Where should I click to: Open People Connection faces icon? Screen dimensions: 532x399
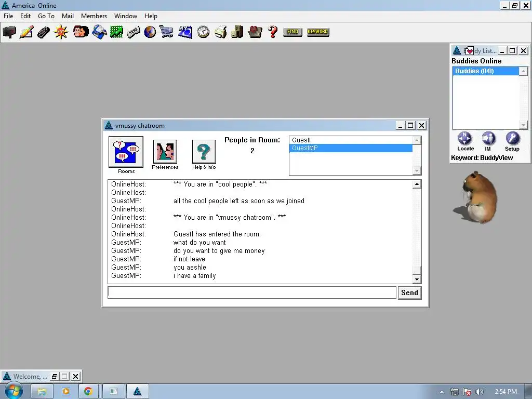[81, 32]
